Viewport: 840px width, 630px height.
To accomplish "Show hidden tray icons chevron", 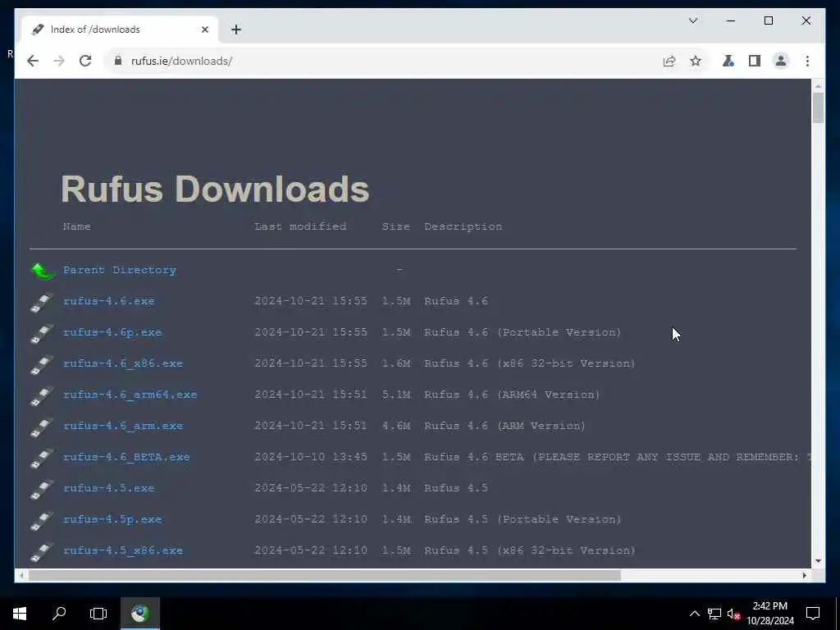I will coord(694,614).
